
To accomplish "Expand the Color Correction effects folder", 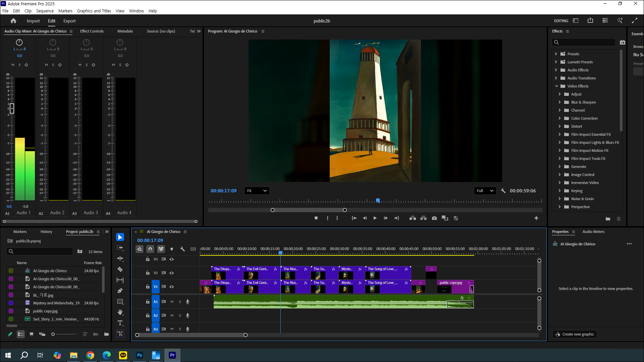I will click(559, 118).
